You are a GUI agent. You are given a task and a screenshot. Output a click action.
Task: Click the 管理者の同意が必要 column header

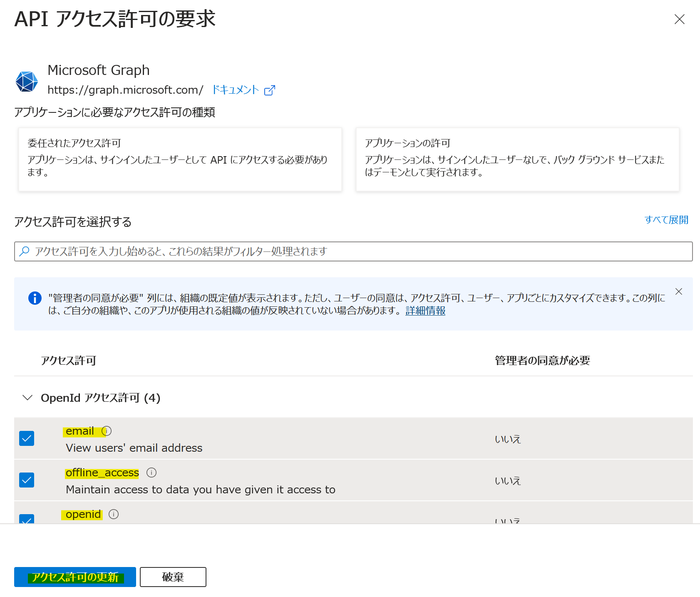point(542,361)
